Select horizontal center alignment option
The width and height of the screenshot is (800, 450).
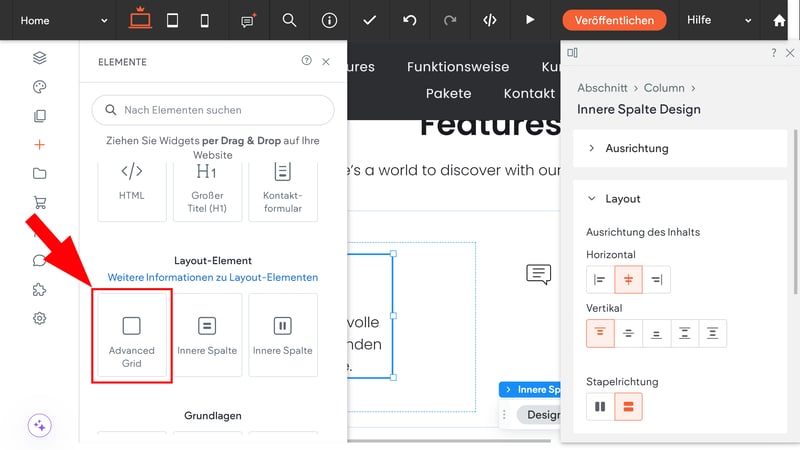(x=628, y=280)
